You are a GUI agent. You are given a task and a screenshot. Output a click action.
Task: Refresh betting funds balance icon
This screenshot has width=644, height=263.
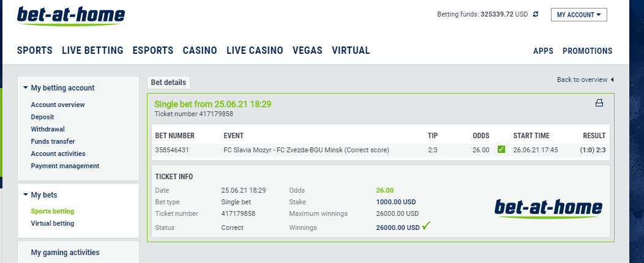536,14
